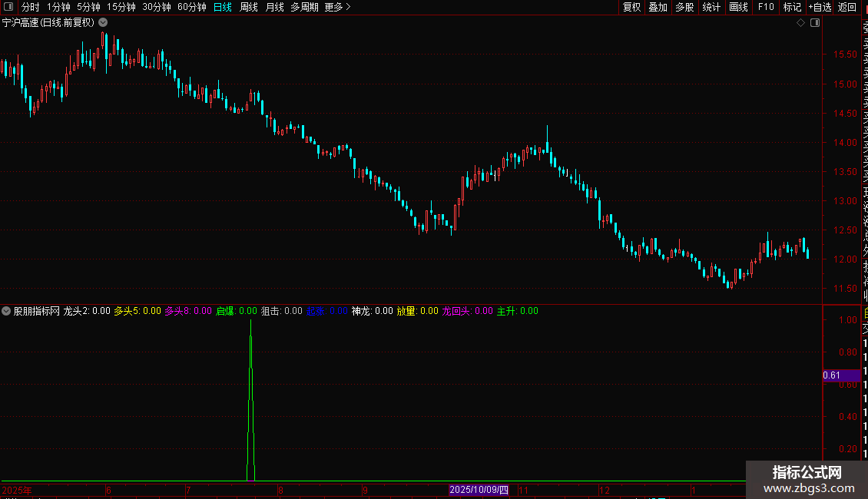Switch to the 周线 weekly chart
Screen dimensions: 868x499
[x=249, y=7]
